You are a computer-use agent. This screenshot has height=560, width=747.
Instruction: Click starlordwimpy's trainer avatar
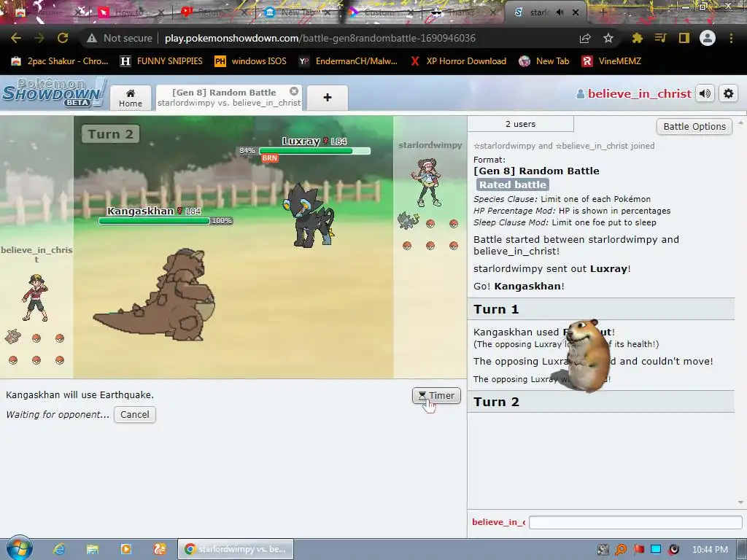click(x=427, y=183)
